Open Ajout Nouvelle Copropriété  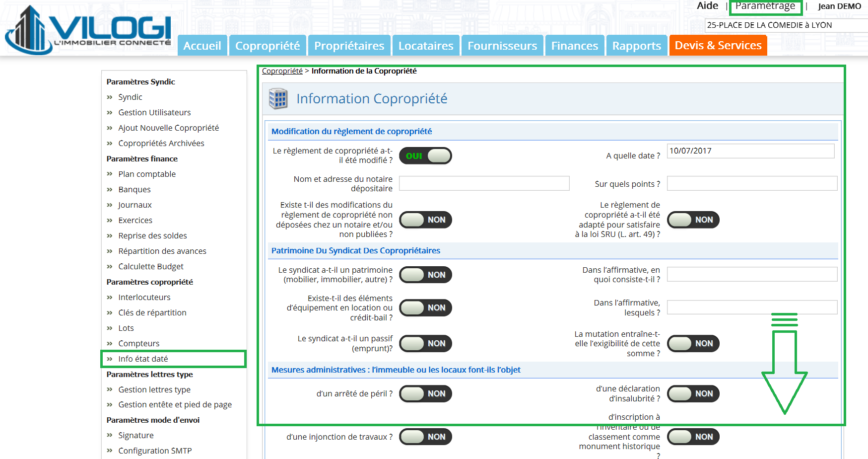(169, 128)
